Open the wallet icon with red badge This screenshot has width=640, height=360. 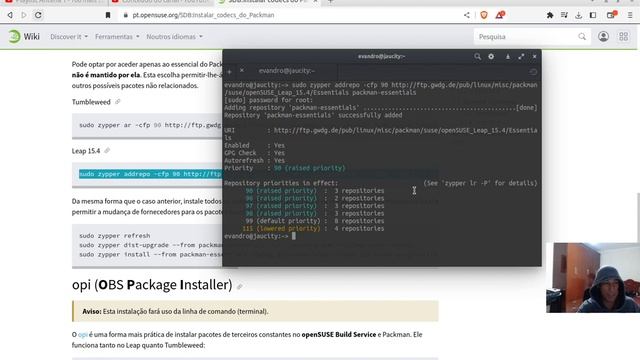611,15
